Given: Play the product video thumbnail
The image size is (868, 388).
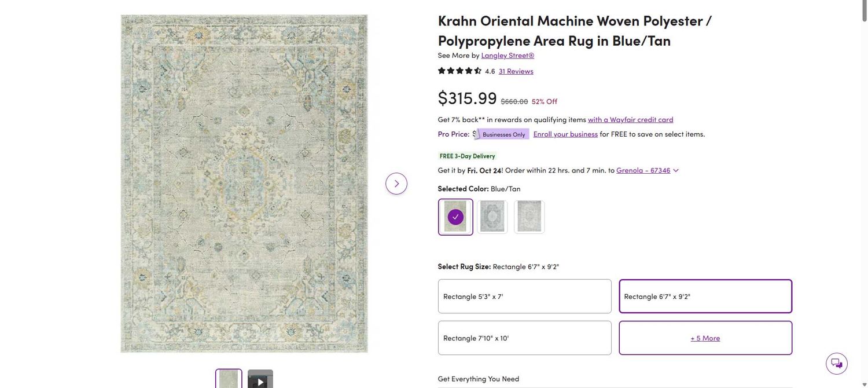Looking at the screenshot, I should point(260,380).
